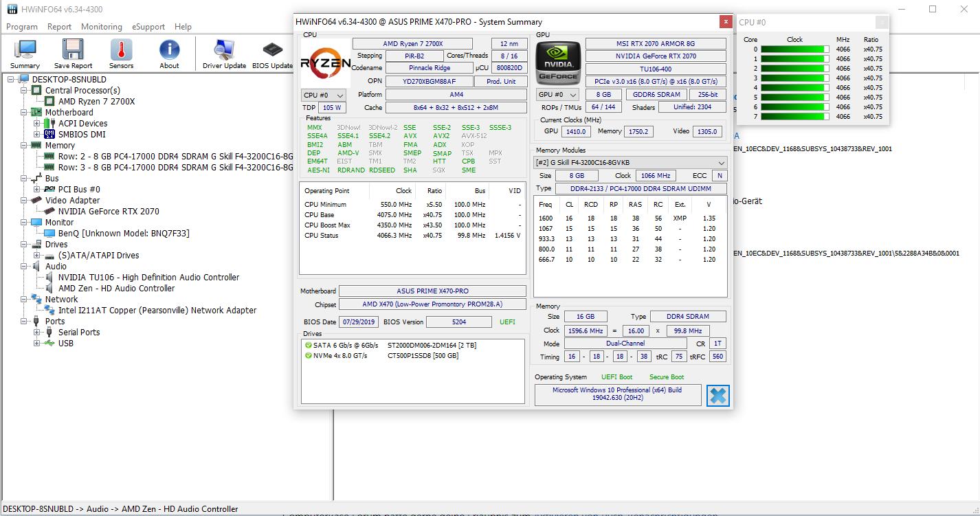Image resolution: width=980 pixels, height=516 pixels.
Task: Open the GPU #0 selector dropdown
Action: pyautogui.click(x=557, y=95)
